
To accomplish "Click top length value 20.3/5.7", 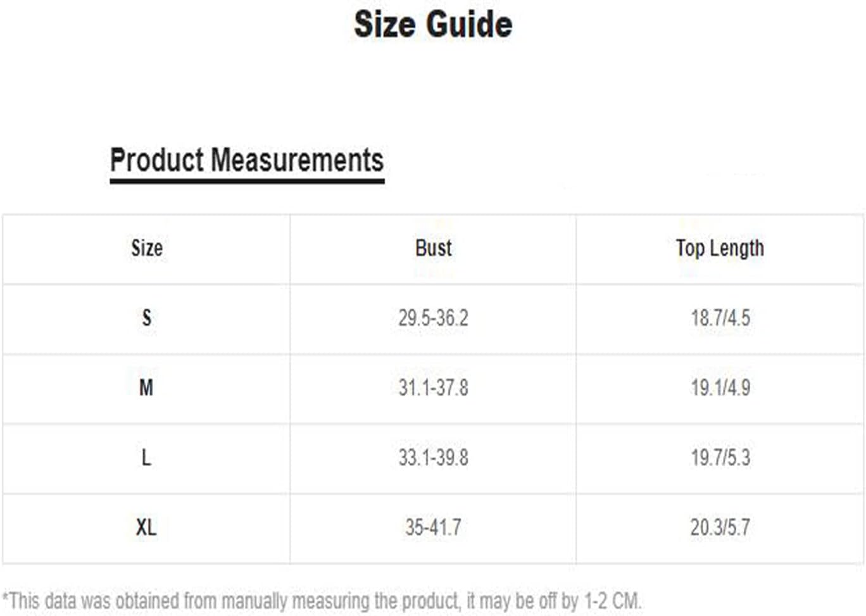I will (x=720, y=527).
